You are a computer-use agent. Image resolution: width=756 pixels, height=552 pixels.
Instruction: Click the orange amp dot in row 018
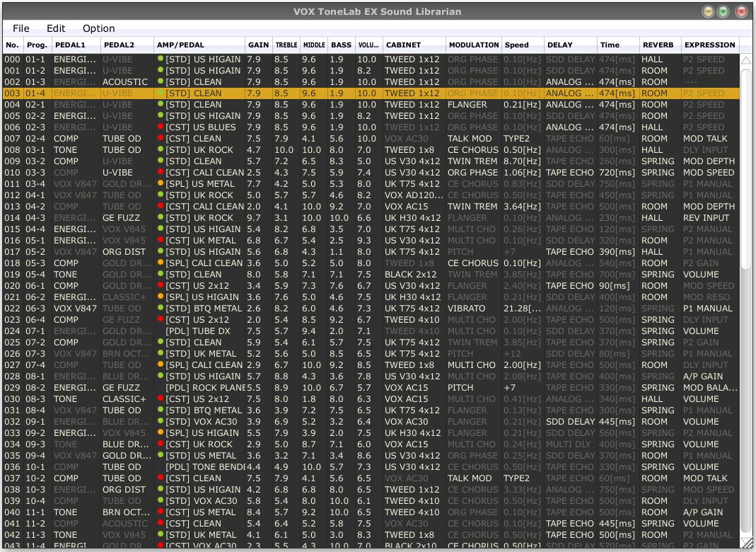(x=161, y=263)
